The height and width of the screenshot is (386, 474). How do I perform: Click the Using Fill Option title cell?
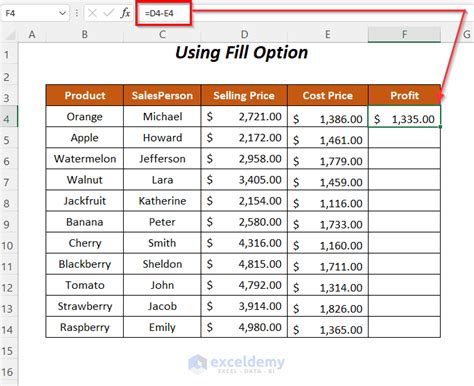click(242, 53)
